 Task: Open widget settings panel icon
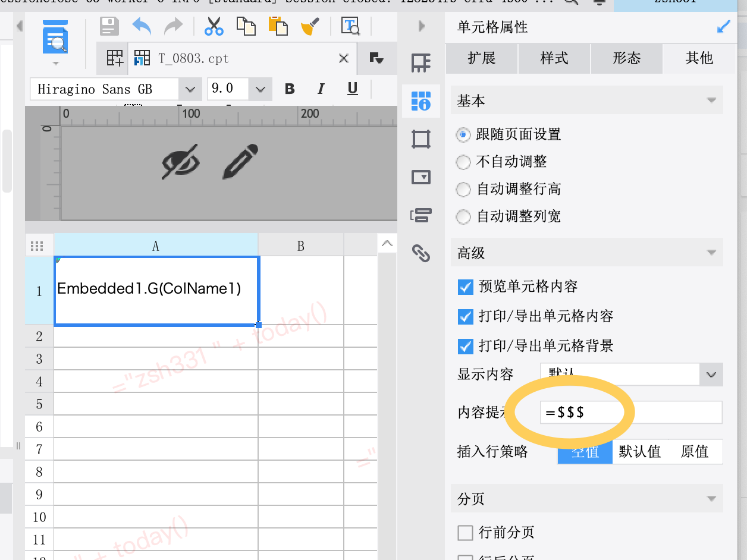(x=421, y=177)
